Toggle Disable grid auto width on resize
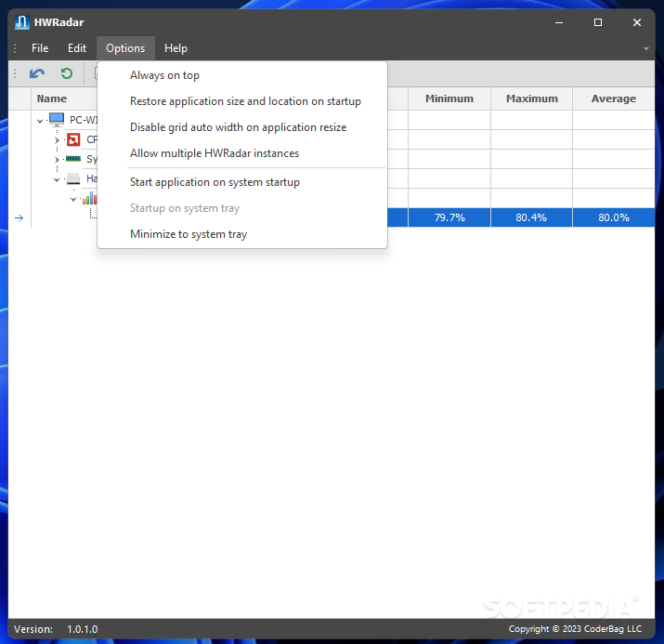This screenshot has width=664, height=644. pyautogui.click(x=242, y=127)
